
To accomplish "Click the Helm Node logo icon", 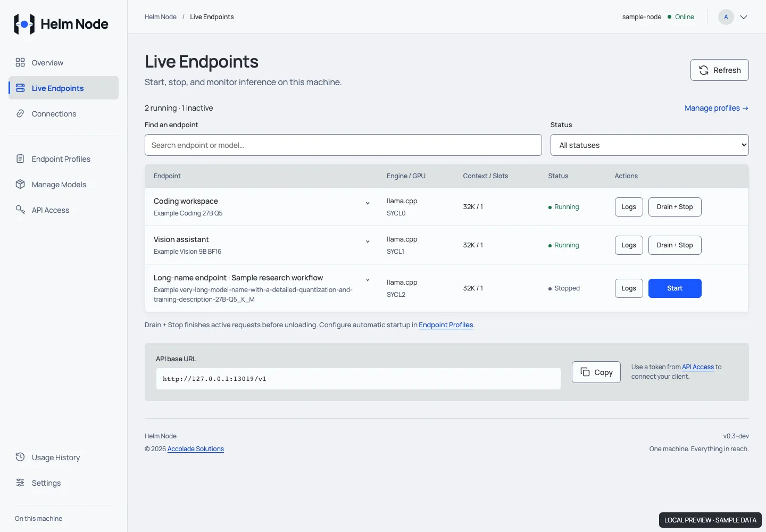I will coord(24,24).
